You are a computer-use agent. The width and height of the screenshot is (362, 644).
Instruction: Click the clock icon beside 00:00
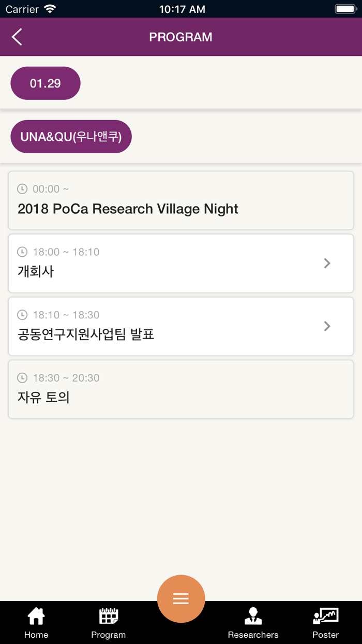tap(22, 189)
